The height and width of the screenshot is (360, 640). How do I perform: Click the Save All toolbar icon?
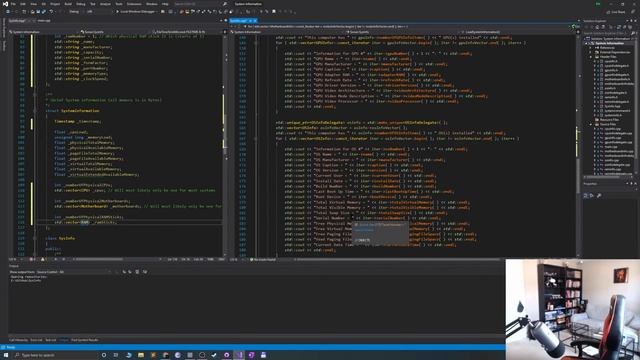(44, 11)
